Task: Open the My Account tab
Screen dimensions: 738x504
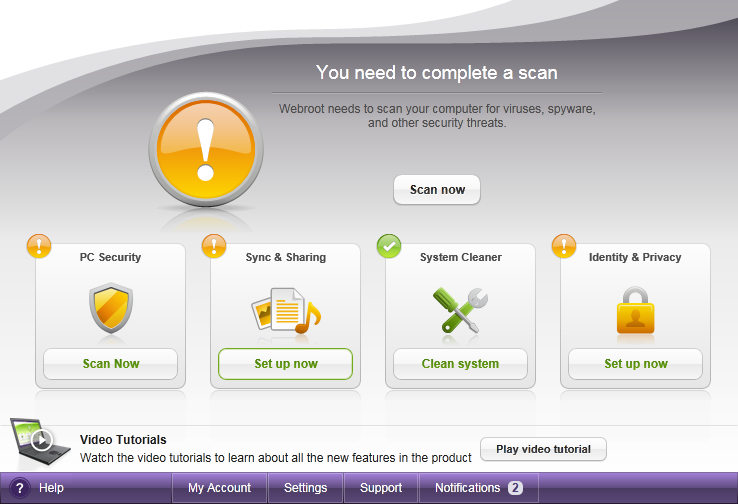Action: click(x=219, y=488)
